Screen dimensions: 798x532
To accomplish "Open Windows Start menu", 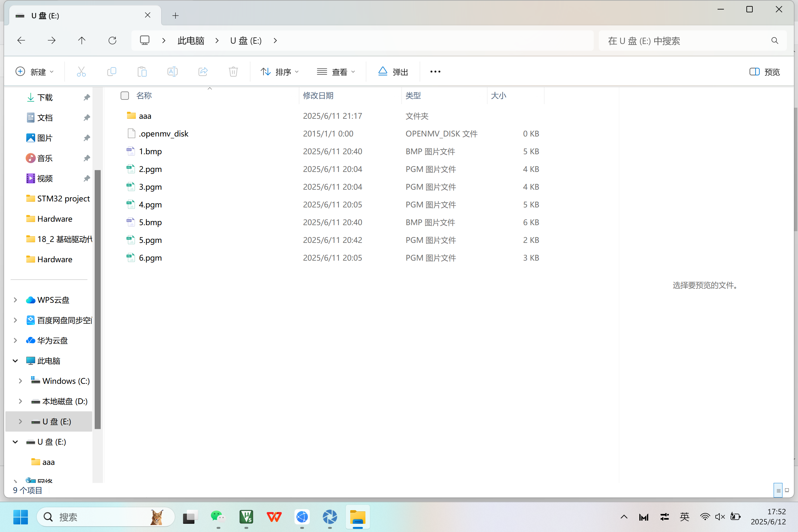I will (20, 517).
